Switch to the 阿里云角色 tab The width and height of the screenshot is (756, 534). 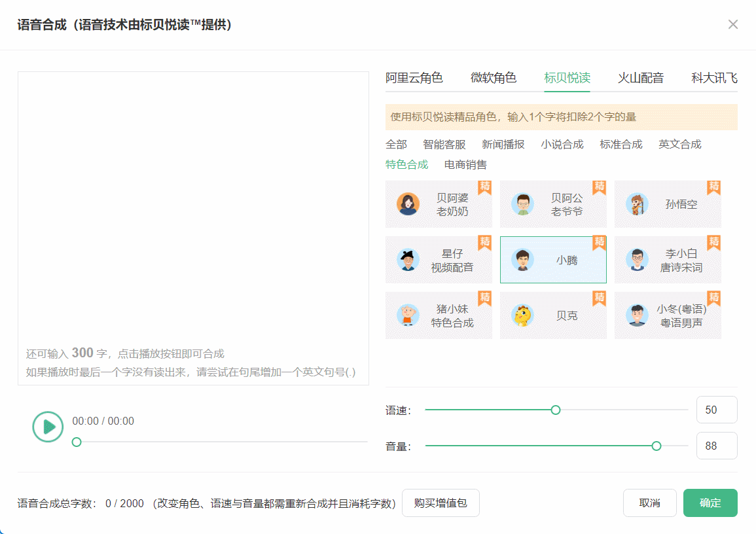coord(414,78)
